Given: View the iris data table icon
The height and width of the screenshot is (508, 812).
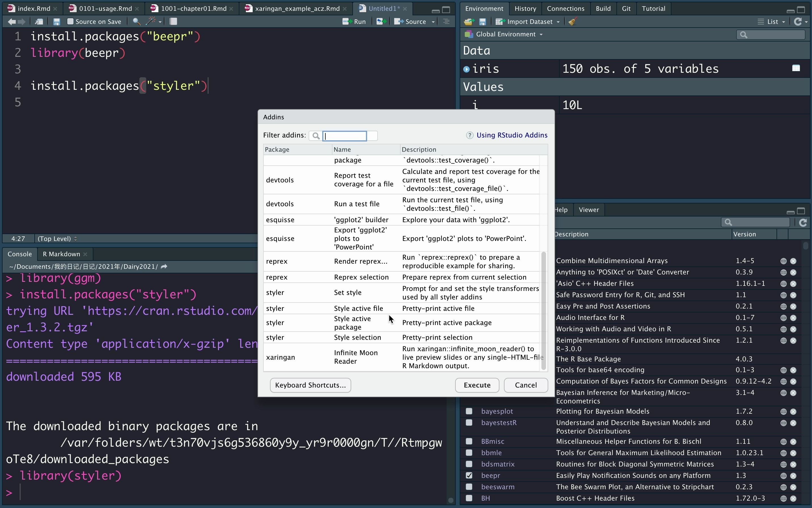Looking at the screenshot, I should [x=796, y=68].
